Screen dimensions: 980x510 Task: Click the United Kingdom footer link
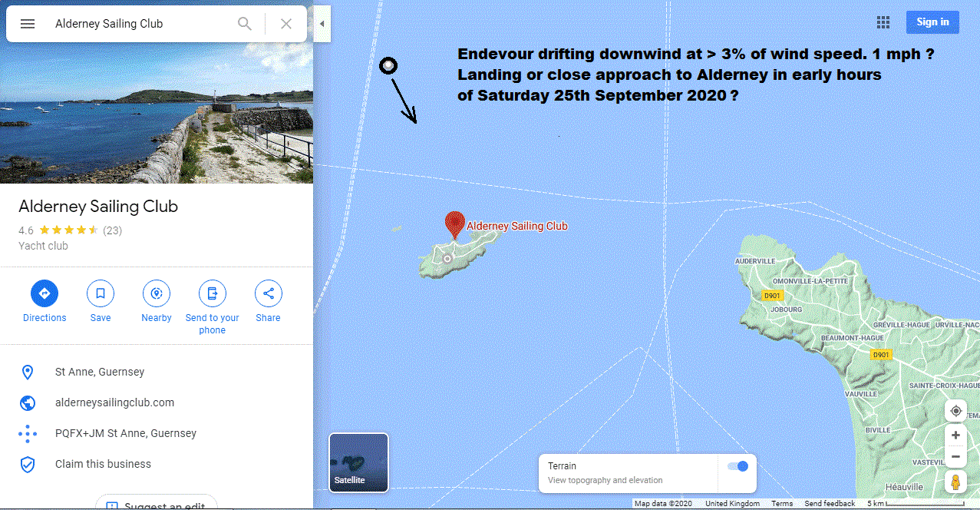731,504
